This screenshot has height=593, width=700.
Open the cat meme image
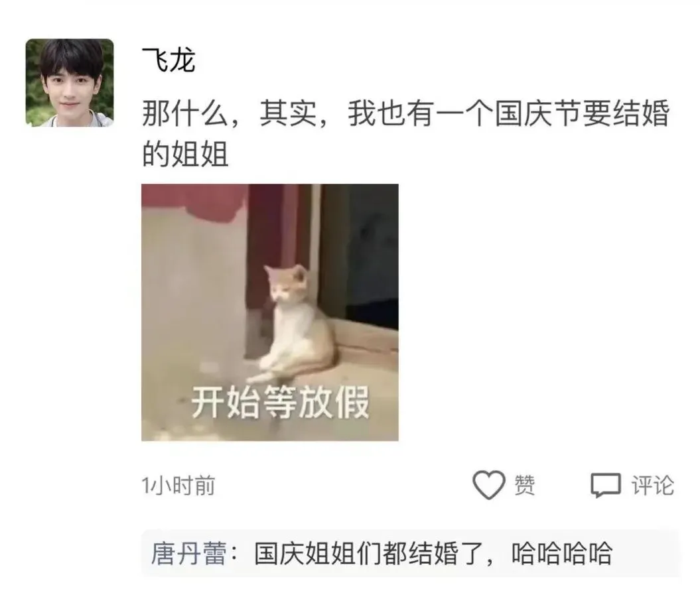click(x=269, y=312)
